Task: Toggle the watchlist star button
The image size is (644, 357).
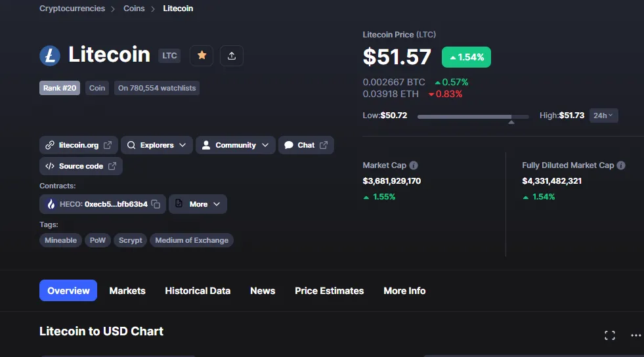Action: (x=202, y=55)
